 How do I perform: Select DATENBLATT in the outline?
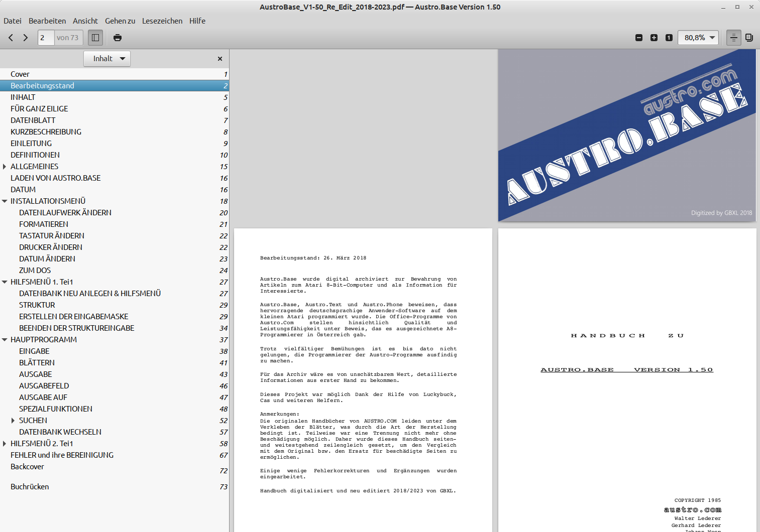point(33,120)
